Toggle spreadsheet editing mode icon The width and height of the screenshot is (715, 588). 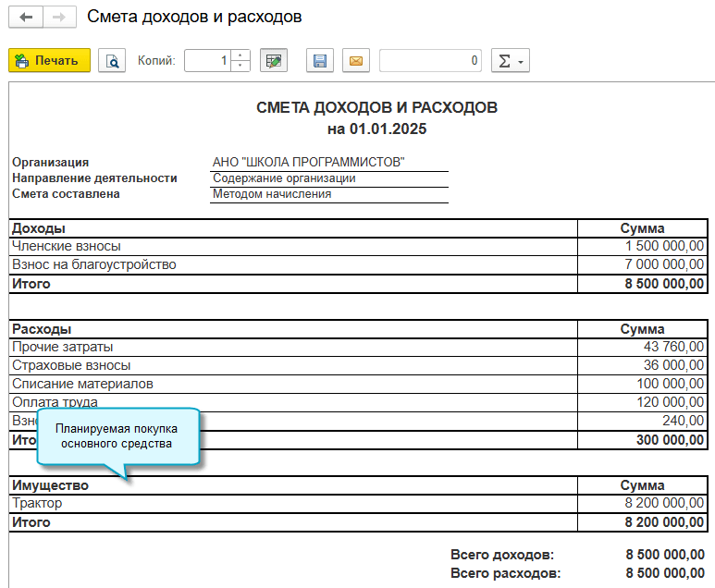tap(274, 60)
